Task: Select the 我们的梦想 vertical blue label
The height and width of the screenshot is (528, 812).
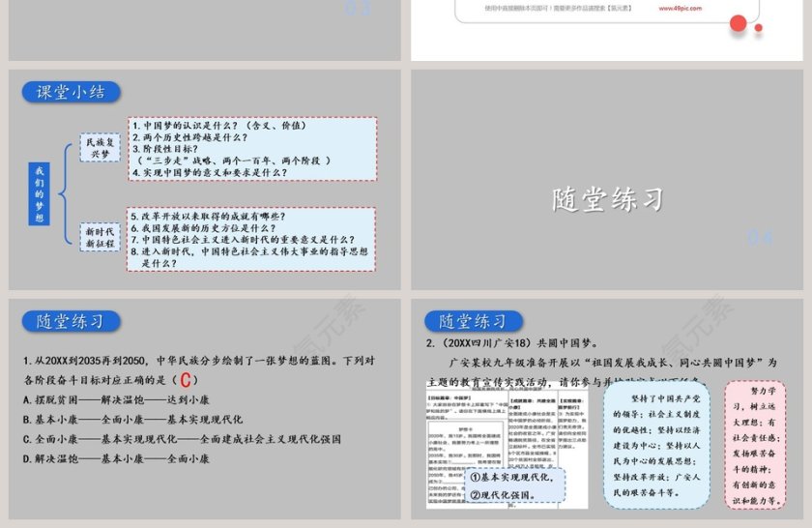Action: (40, 194)
